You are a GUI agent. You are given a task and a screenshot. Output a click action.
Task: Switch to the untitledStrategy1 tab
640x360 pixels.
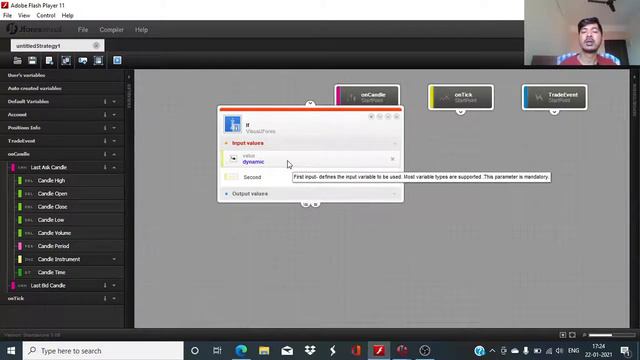tap(57, 45)
